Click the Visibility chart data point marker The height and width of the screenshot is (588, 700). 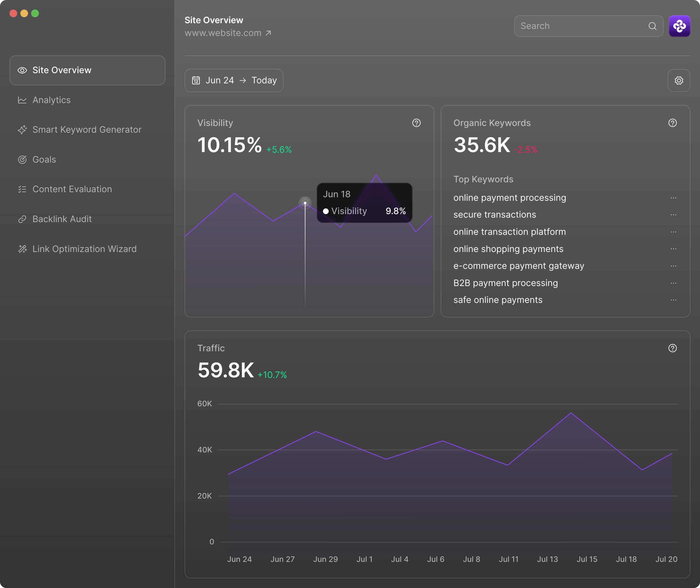point(305,203)
